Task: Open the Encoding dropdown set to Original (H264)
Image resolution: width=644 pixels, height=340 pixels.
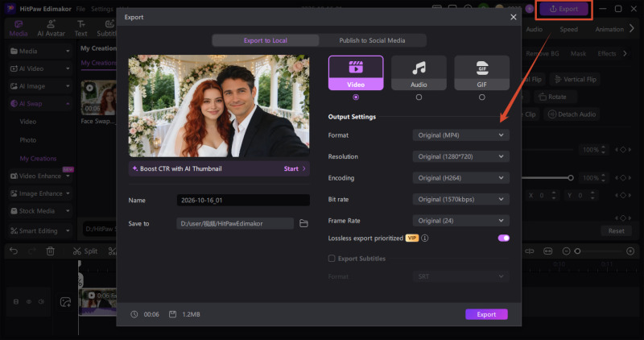Action: (460, 178)
